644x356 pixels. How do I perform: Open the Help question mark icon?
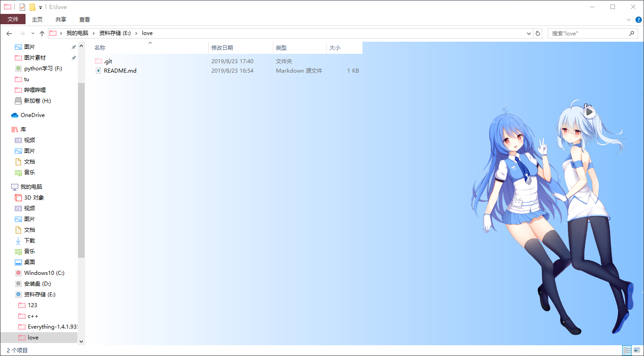pos(639,20)
